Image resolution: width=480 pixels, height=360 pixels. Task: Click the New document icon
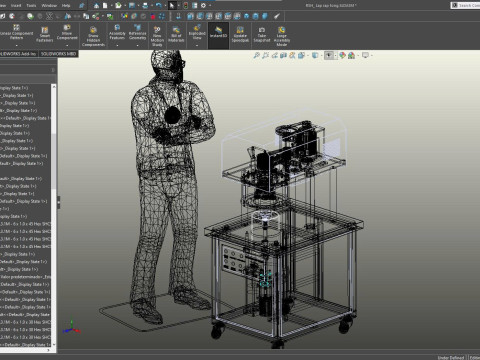coord(105,5)
